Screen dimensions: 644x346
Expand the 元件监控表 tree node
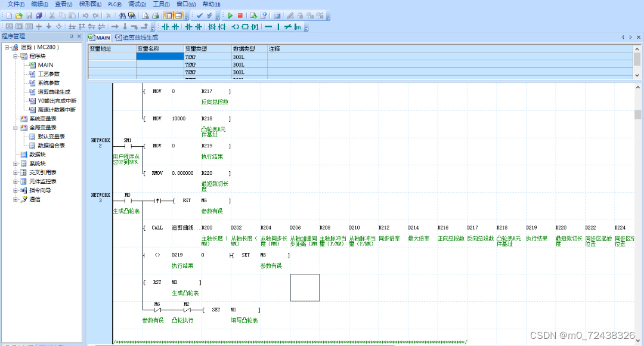point(16,181)
